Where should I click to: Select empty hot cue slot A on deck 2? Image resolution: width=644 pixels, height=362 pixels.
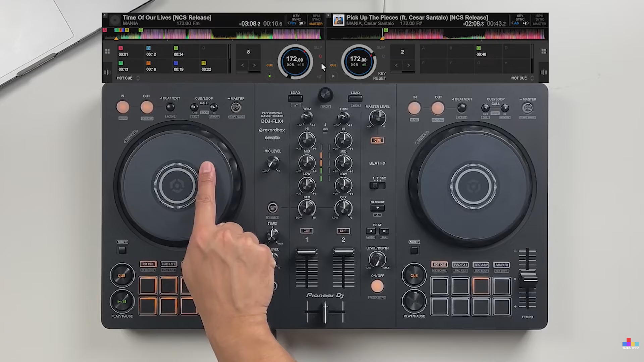[433, 51]
